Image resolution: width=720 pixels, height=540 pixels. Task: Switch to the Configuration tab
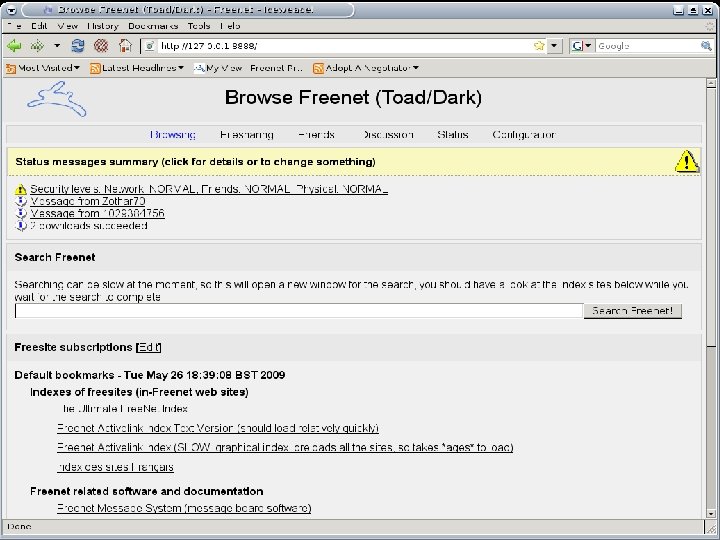(x=524, y=135)
